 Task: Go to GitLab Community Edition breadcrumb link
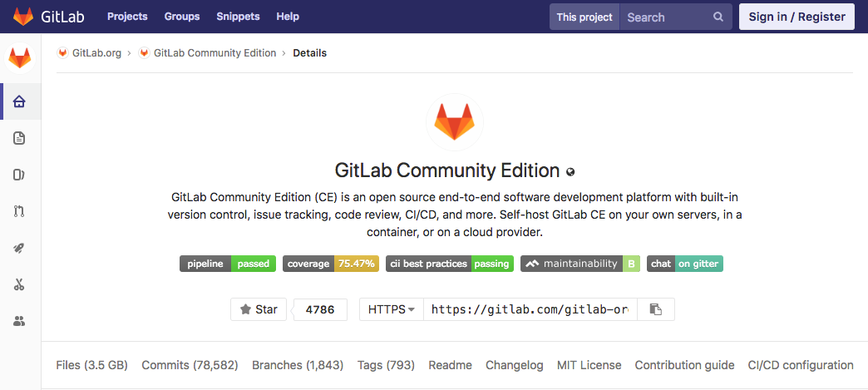(215, 53)
